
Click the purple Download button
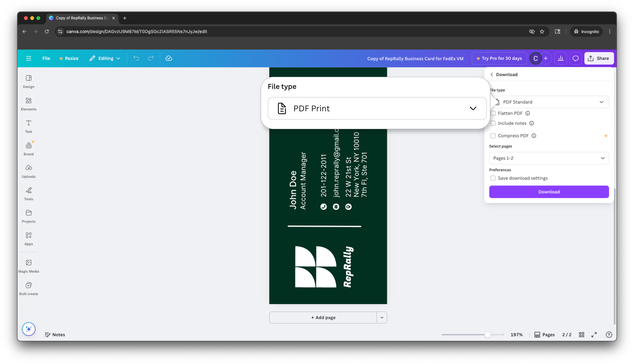click(x=549, y=192)
